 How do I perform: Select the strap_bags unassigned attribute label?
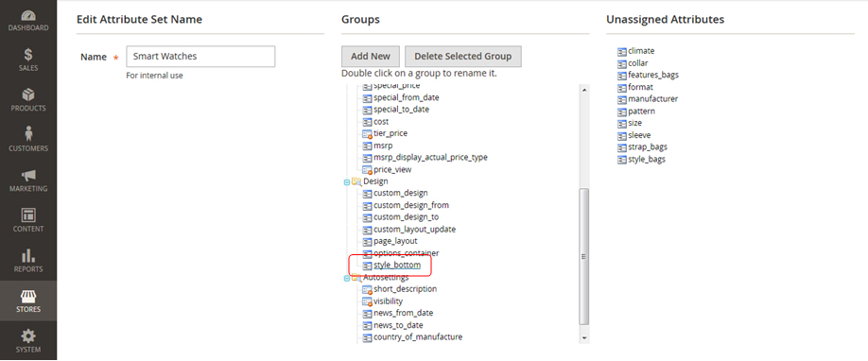pos(647,146)
